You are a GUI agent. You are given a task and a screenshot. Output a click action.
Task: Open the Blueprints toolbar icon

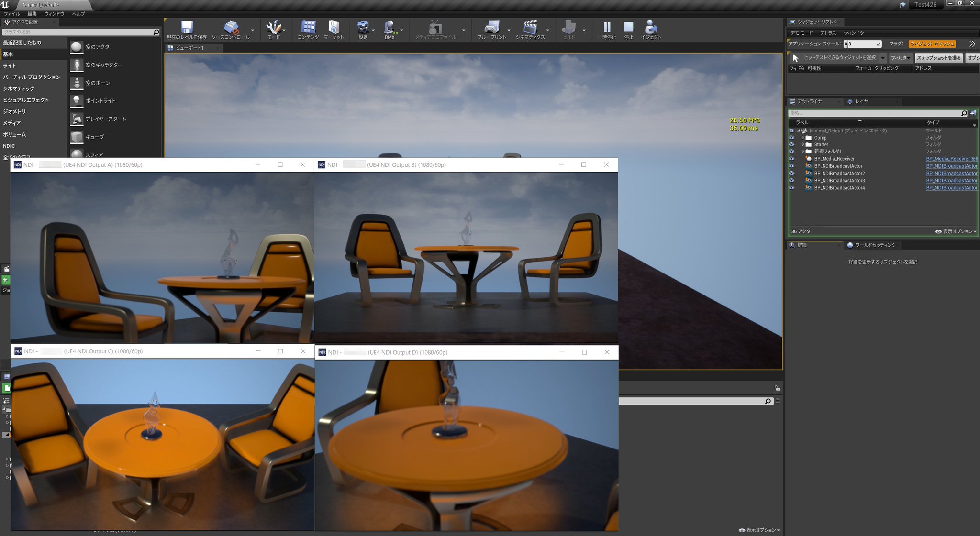click(491, 27)
